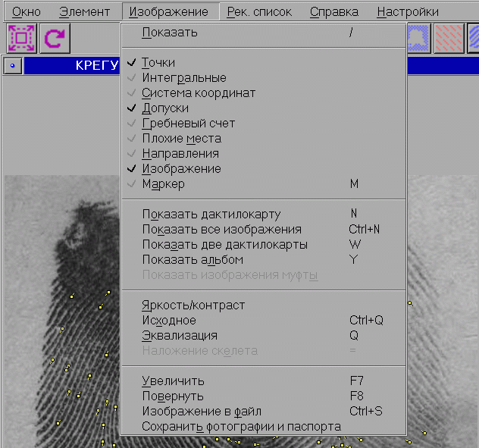Toggle the Точки display option

click(263, 62)
